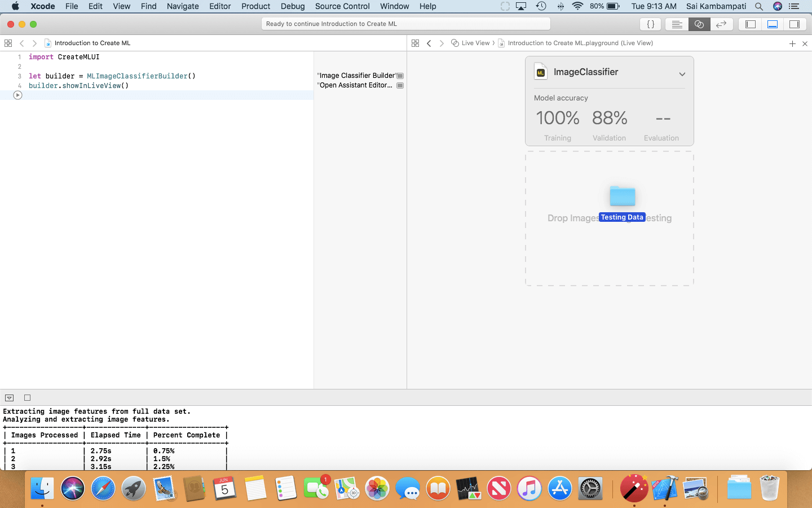The image size is (812, 508).
Task: Close the assistant editor pane
Action: [x=805, y=43]
